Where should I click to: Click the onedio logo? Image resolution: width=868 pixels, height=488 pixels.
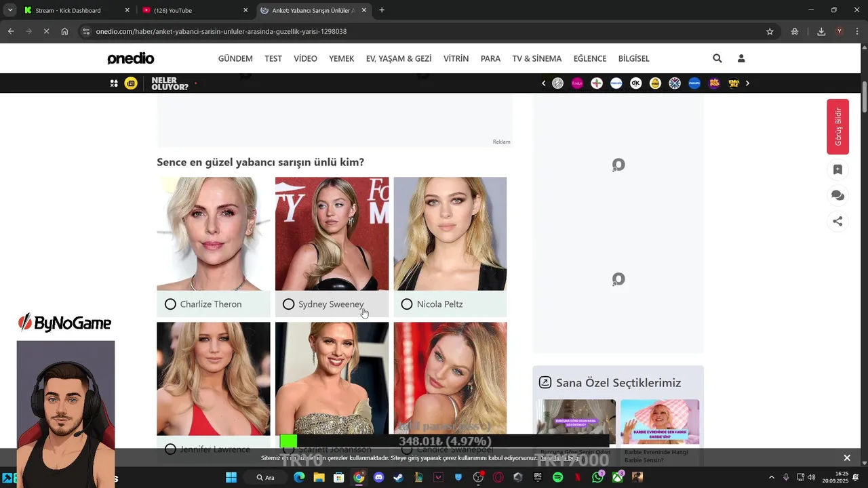[131, 58]
